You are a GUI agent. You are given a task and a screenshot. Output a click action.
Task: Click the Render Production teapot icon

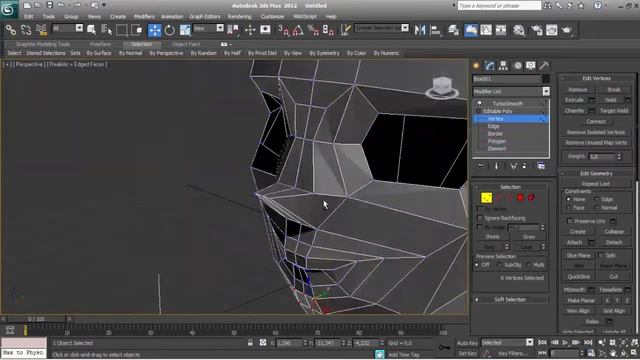point(567,30)
